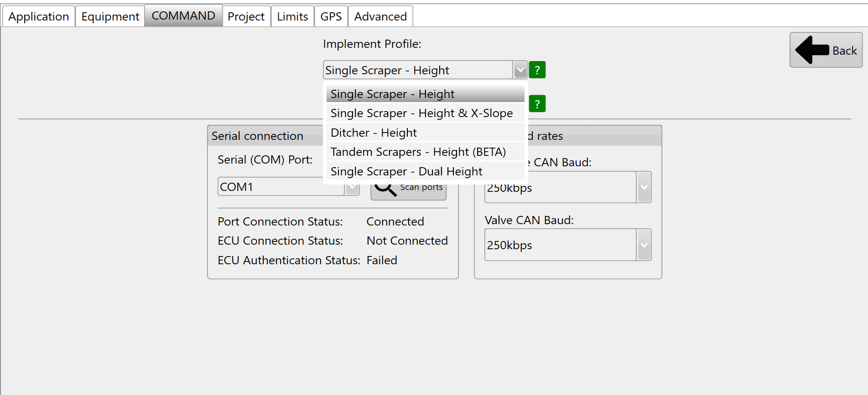Click the 'Port Connection Status:' label

[x=281, y=221]
